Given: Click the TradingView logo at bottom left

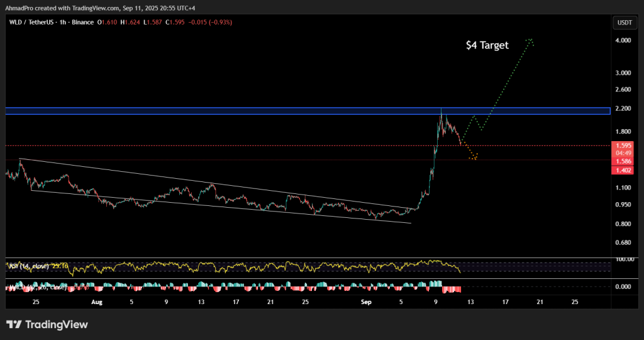Looking at the screenshot, I should 47,325.
